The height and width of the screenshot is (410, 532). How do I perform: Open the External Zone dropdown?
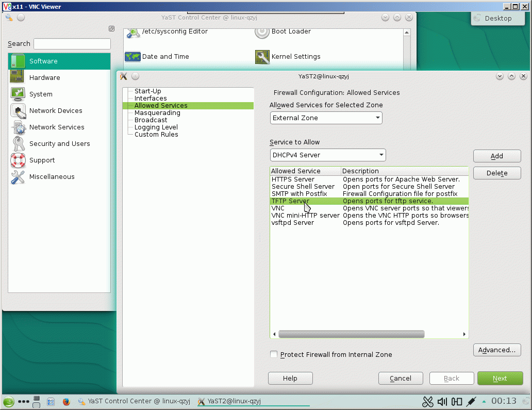click(326, 118)
